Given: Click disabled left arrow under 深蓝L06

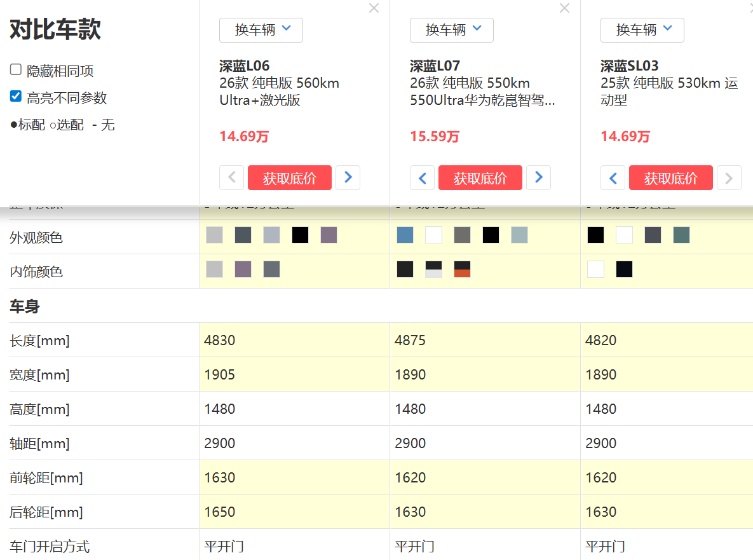Looking at the screenshot, I should (232, 178).
